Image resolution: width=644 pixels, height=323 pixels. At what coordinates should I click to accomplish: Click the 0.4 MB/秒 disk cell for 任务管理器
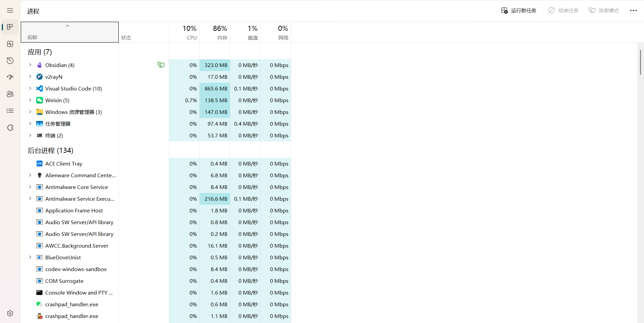point(245,124)
